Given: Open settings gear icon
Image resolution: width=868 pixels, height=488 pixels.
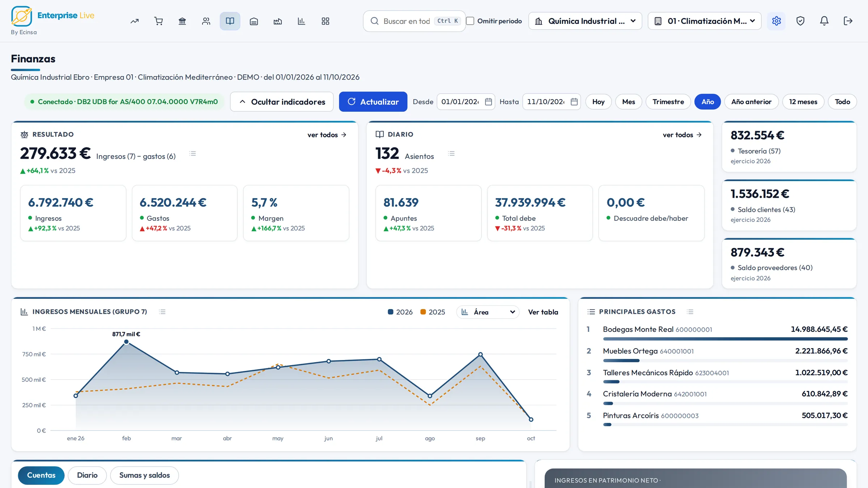Looking at the screenshot, I should (776, 21).
